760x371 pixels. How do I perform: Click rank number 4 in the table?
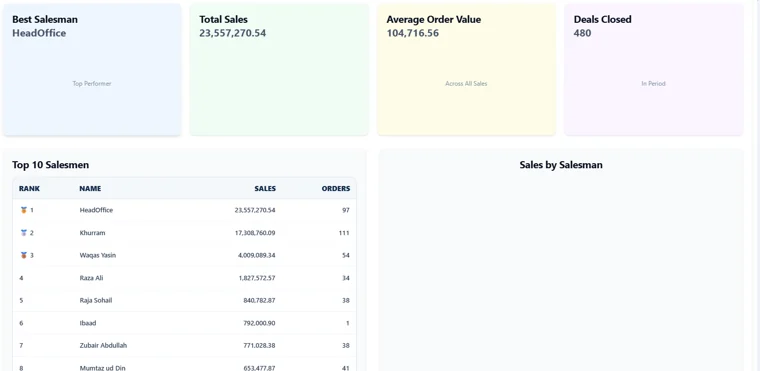point(21,278)
